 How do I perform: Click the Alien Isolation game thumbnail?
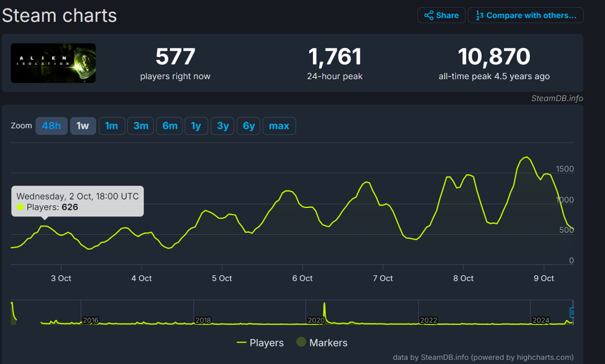pos(53,63)
